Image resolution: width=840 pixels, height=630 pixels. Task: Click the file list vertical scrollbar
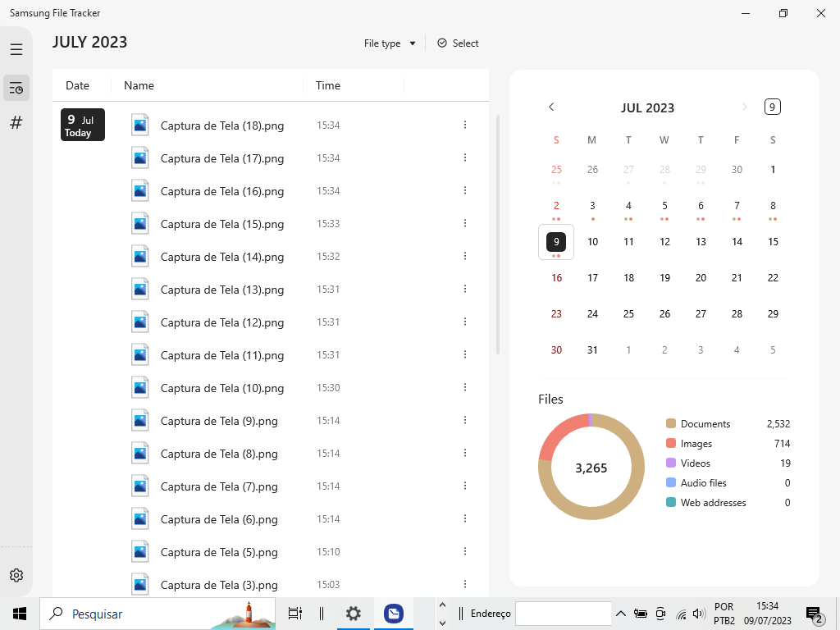pos(498,234)
